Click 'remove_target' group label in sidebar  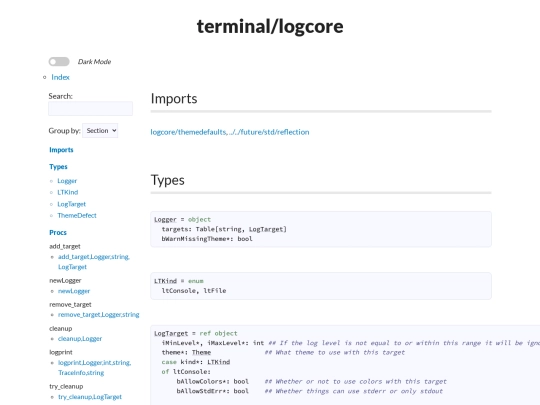(70, 304)
